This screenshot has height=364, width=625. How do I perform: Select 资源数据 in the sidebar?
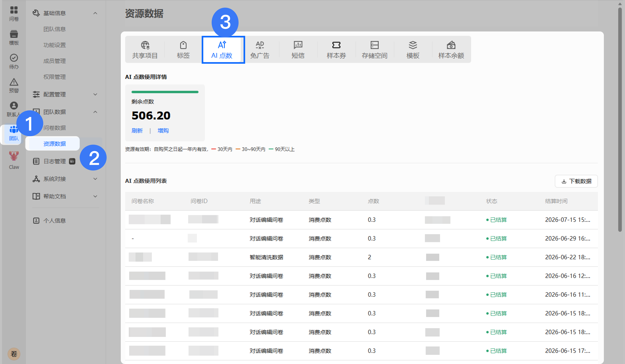[55, 144]
